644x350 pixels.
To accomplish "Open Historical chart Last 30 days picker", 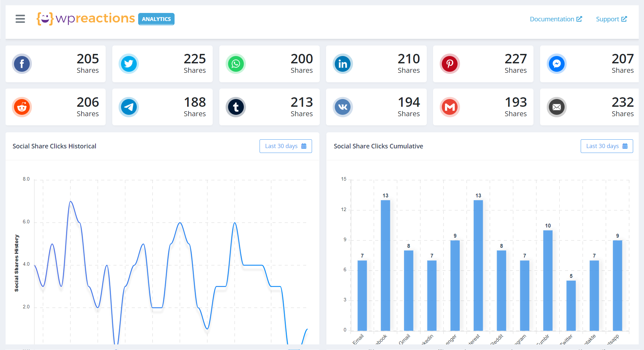I will pyautogui.click(x=286, y=146).
